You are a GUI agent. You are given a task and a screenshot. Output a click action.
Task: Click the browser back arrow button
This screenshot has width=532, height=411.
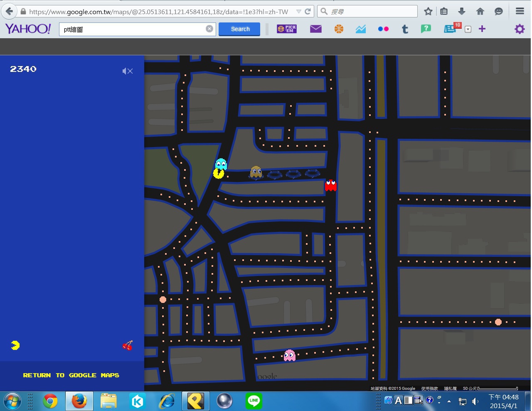coord(9,12)
